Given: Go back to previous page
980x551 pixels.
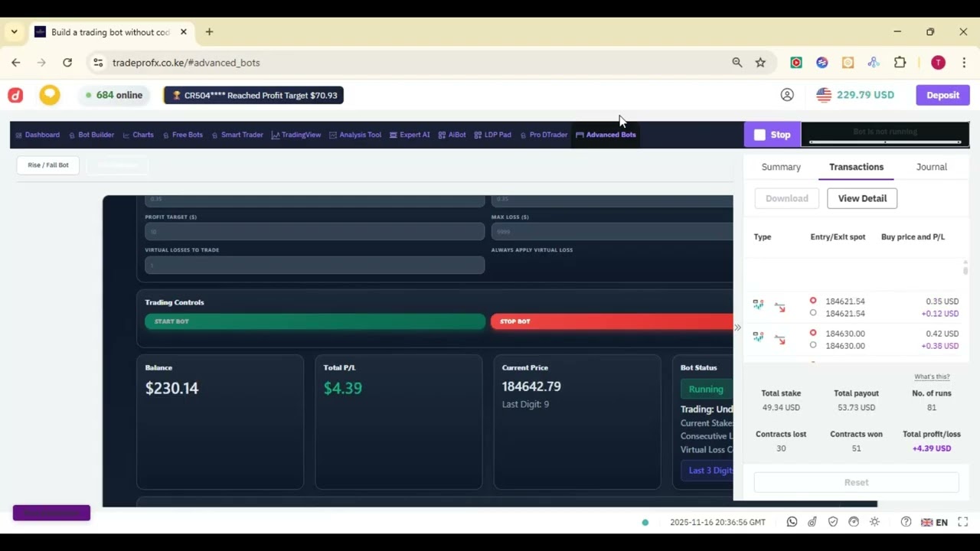Looking at the screenshot, I should pyautogui.click(x=16, y=63).
